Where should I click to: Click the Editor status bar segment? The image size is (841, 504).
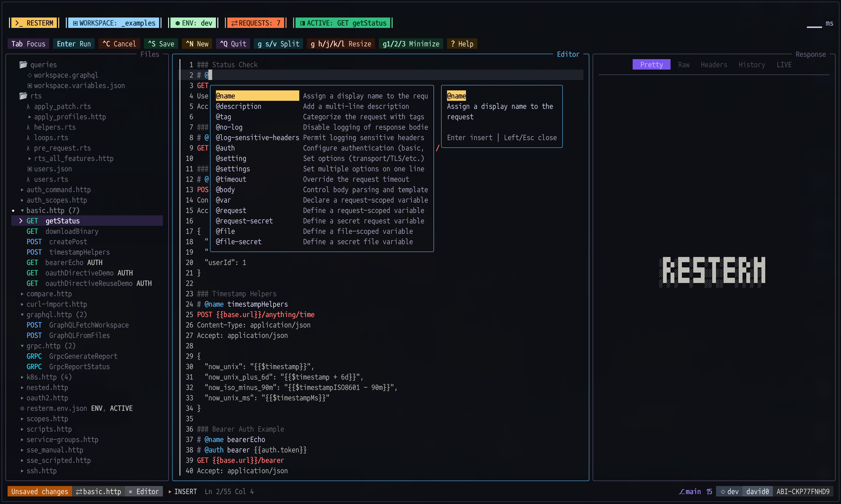pyautogui.click(x=144, y=491)
